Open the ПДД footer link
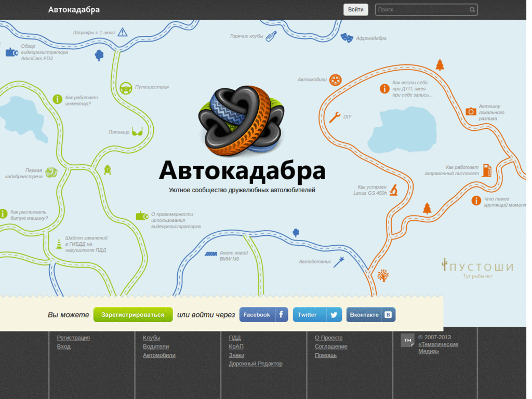Screen dimensions: 532x399 235,338
